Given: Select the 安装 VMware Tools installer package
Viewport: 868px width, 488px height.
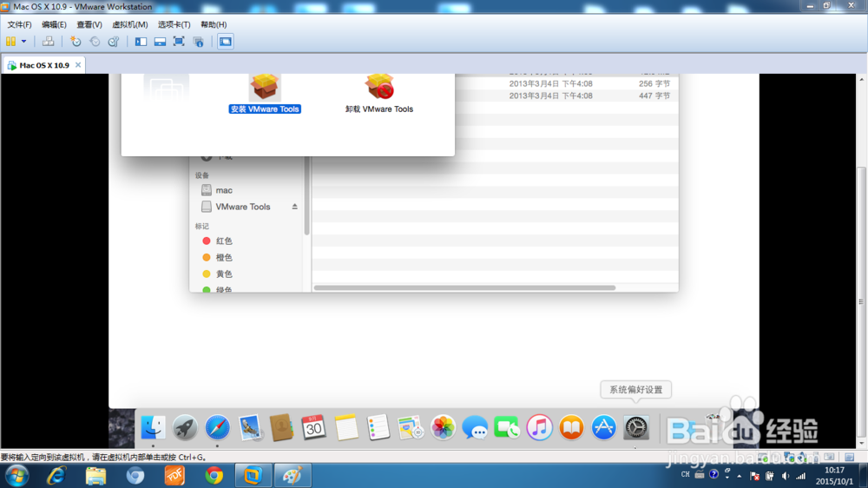Looking at the screenshot, I should pyautogui.click(x=265, y=93).
